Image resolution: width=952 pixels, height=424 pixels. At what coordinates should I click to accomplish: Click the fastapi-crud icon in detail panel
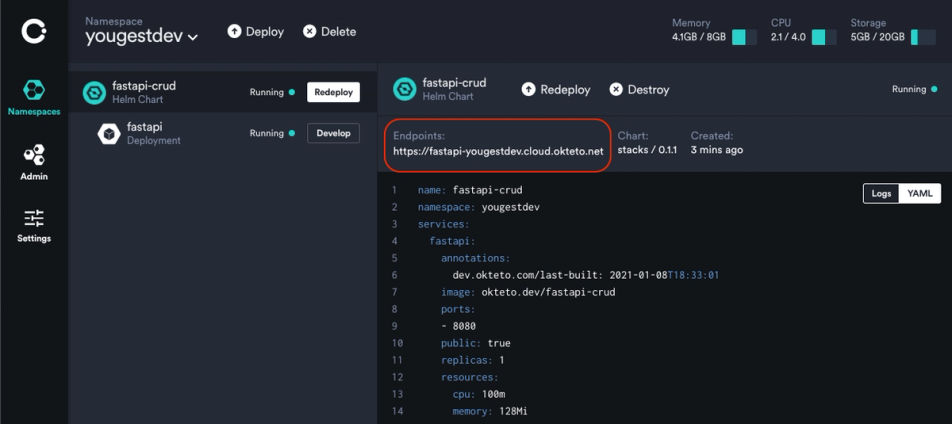click(x=405, y=89)
